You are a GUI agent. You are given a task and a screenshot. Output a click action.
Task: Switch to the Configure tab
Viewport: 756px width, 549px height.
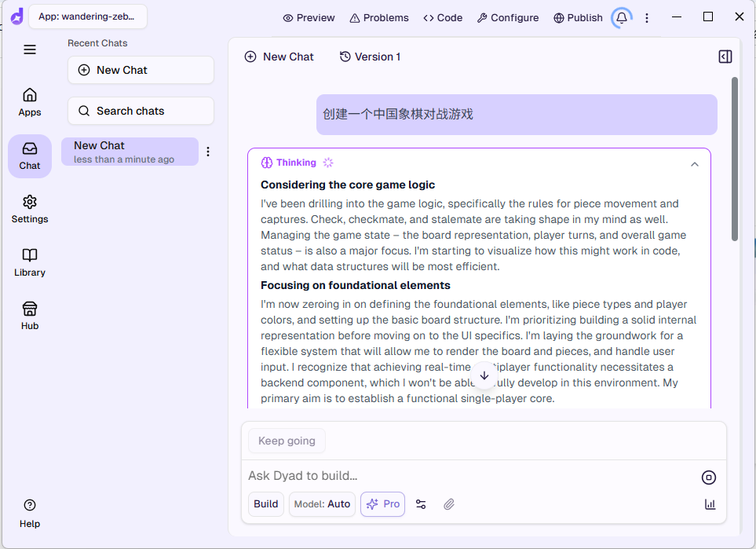pos(508,18)
